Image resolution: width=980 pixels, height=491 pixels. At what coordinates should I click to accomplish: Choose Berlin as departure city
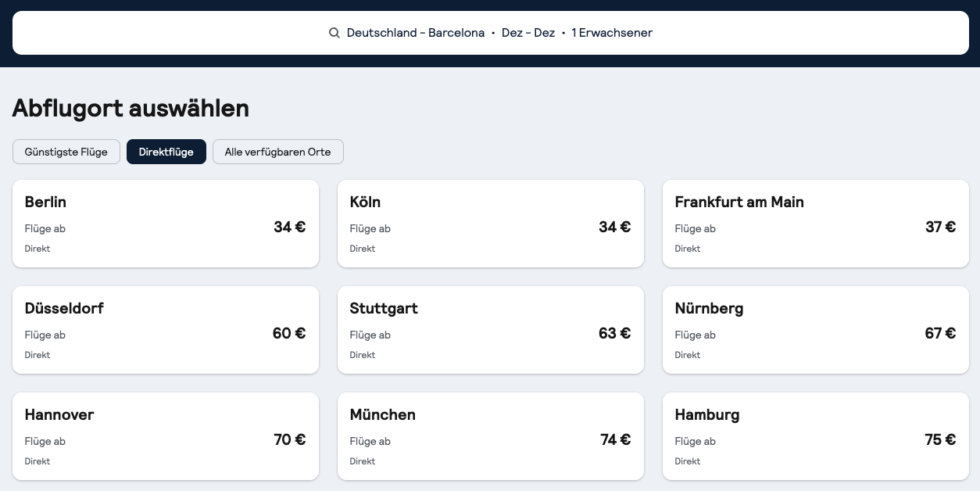[x=165, y=224]
